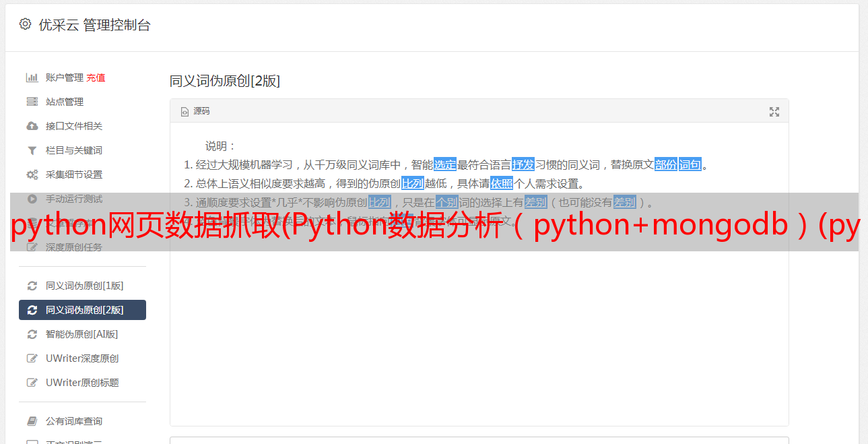Click the edit icon beside UWriter原创标题
The width and height of the screenshot is (868, 444).
click(32, 383)
